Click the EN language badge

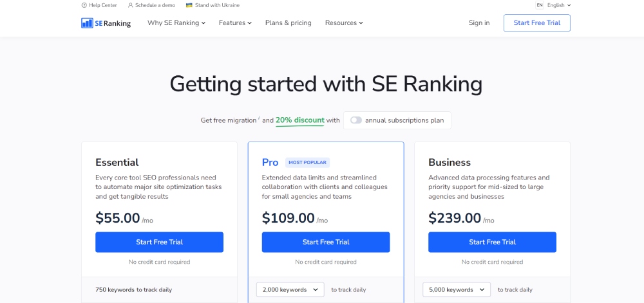(x=540, y=5)
